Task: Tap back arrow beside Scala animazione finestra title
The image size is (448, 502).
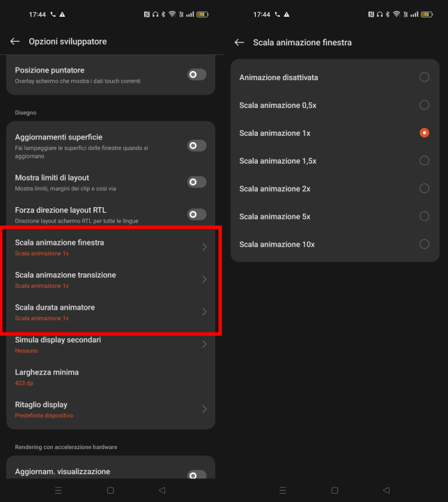Action: (239, 43)
